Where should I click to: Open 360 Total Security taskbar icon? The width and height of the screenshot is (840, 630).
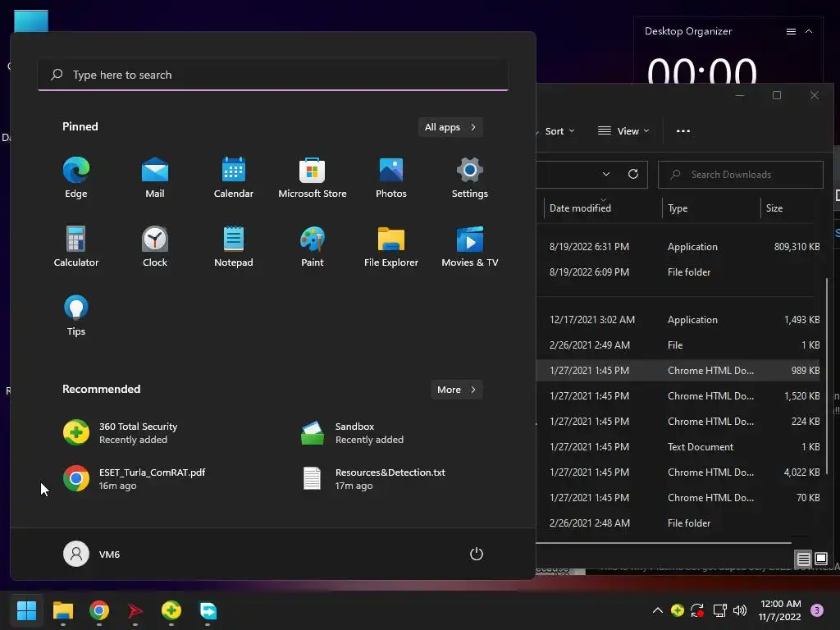tap(171, 610)
